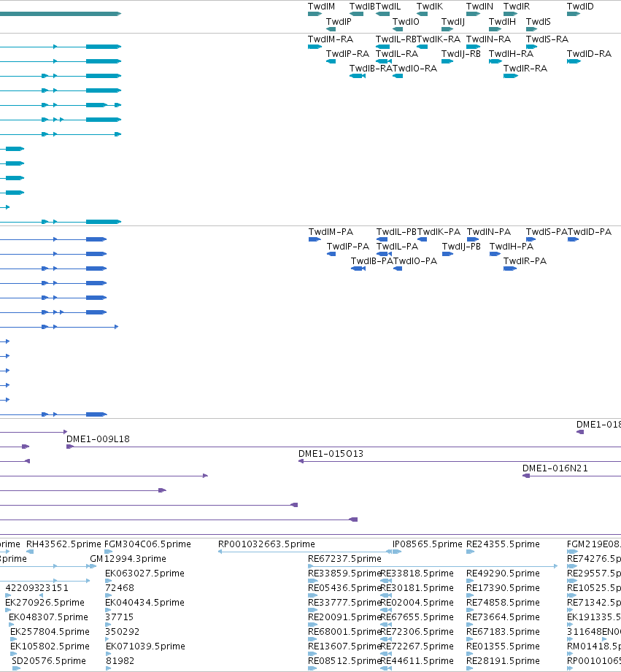
Task: Select the FGM304C06.5prime EST label
Action: [148, 544]
